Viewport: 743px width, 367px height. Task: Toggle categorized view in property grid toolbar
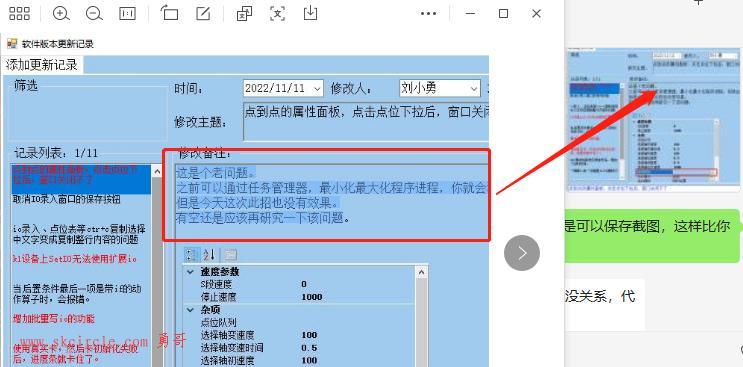tap(191, 255)
